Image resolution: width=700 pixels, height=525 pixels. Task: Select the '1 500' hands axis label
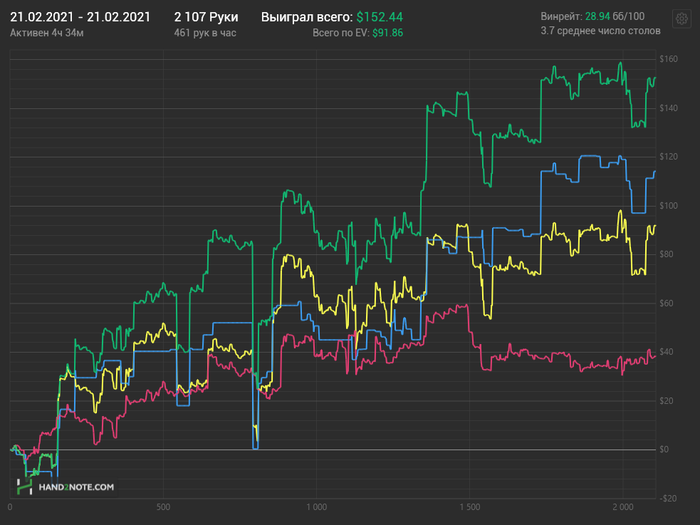470,507
